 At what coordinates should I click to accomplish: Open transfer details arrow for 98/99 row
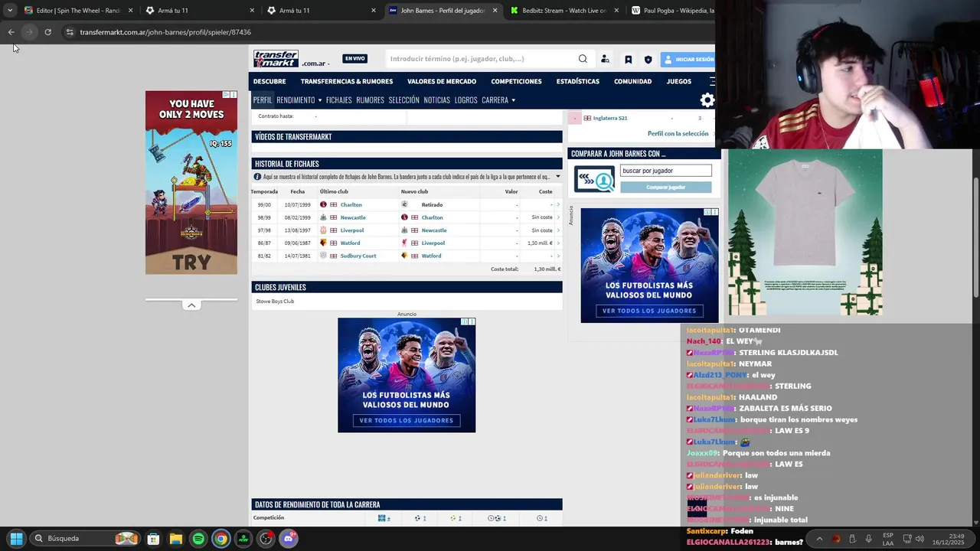tap(557, 217)
